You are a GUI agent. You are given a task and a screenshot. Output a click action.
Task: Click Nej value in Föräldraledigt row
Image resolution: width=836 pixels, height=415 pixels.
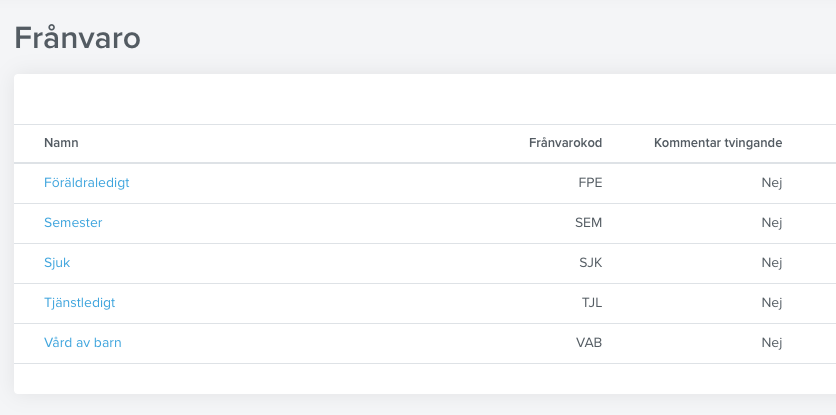(x=771, y=183)
